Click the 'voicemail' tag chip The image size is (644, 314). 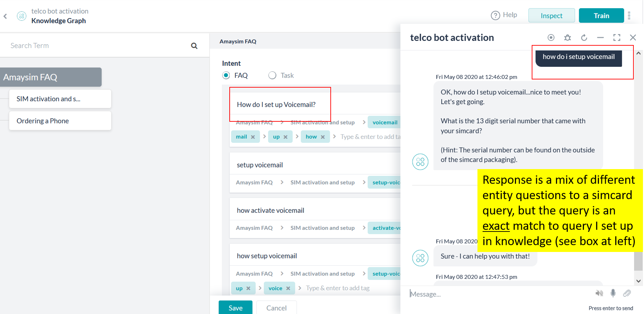[x=384, y=122]
